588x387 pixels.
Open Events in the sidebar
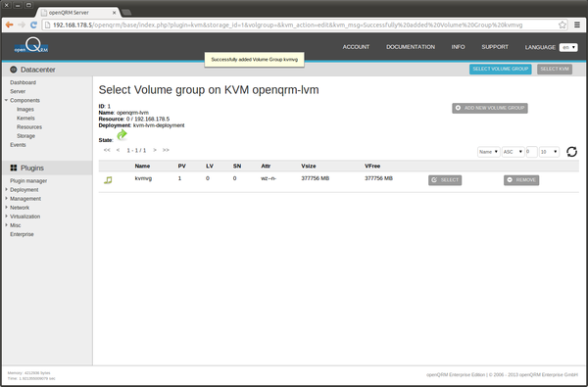click(x=18, y=145)
